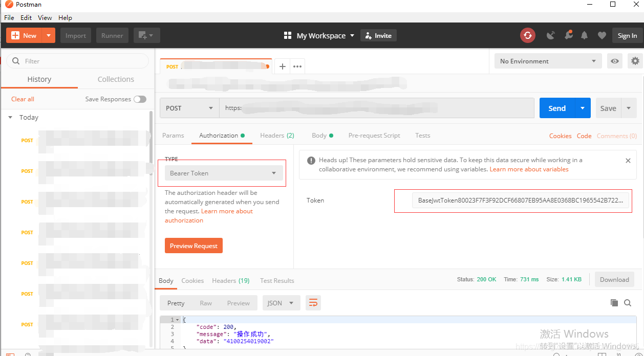Open the No Environment dropdown

[x=548, y=61]
